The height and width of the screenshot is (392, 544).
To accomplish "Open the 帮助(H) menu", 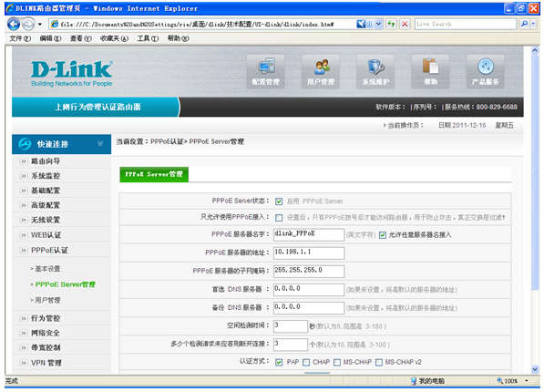I will point(179,38).
